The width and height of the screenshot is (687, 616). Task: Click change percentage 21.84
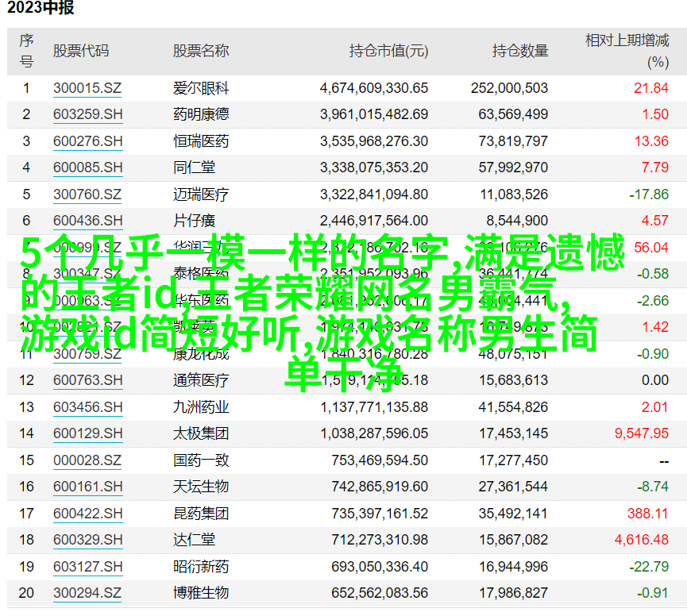[651, 88]
